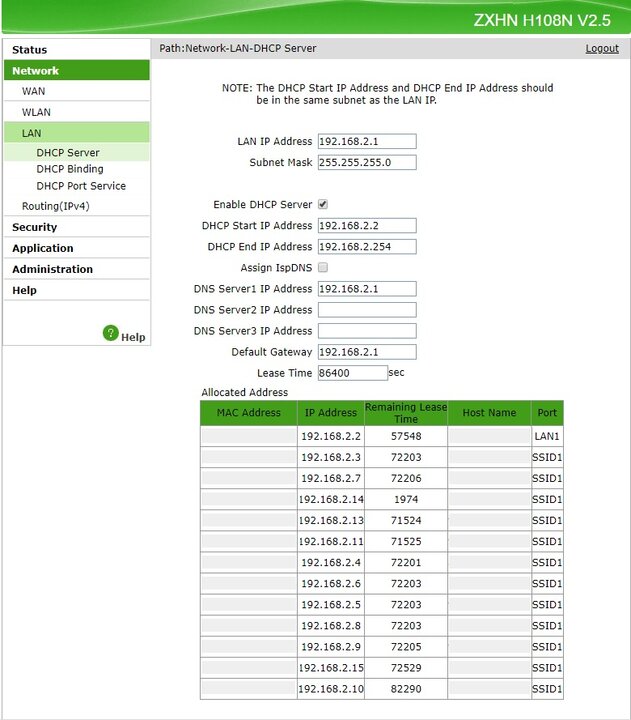Click the 72206 remaining lease time value
This screenshot has height=720, width=631.
pyautogui.click(x=406, y=478)
